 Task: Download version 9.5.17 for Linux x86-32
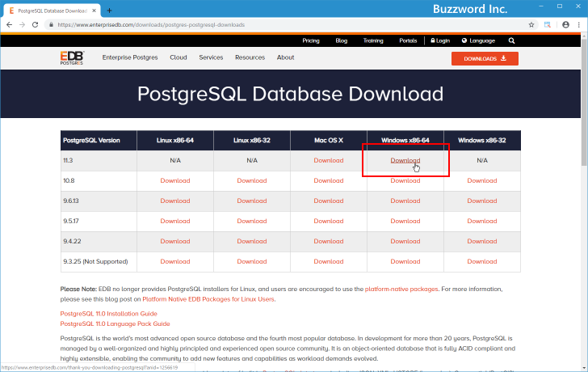(x=252, y=221)
